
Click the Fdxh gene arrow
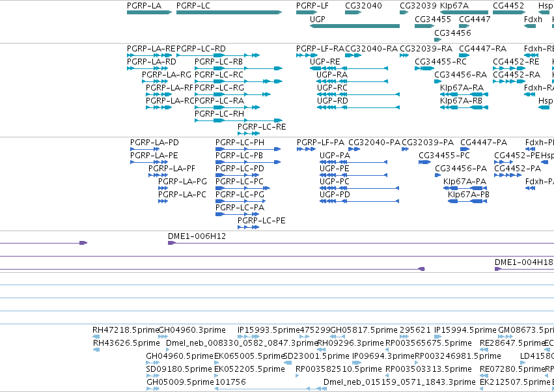click(x=530, y=26)
